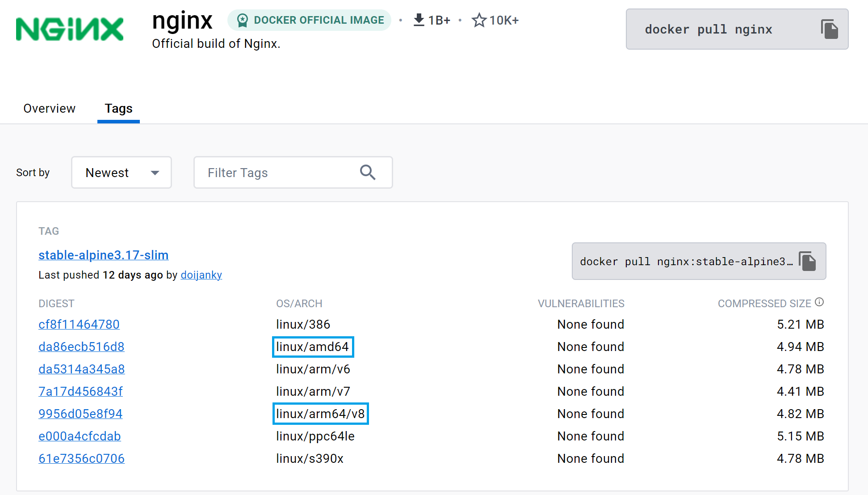
Task: Click the Filter Tags input field
Action: coord(293,173)
